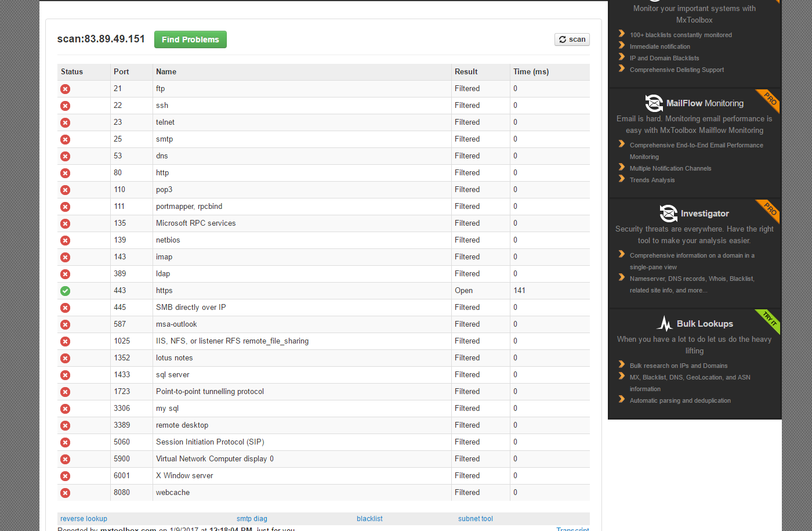Click the Bulk Lookups heading text
812x531 pixels.
pyautogui.click(x=705, y=324)
